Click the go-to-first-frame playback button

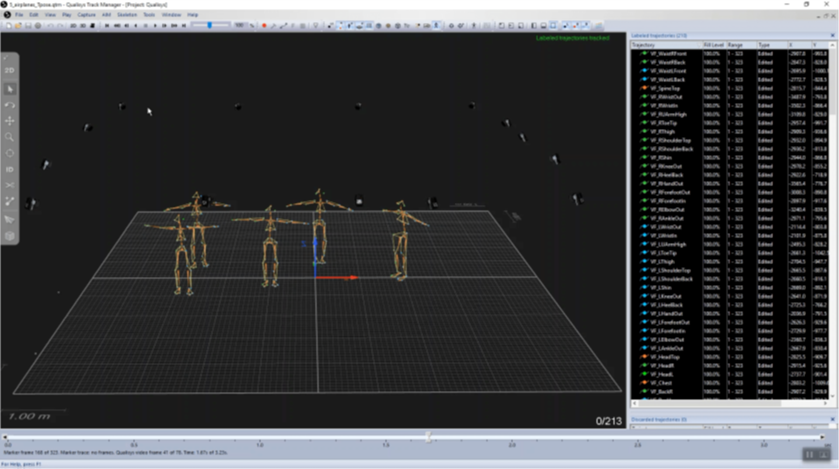tap(108, 26)
